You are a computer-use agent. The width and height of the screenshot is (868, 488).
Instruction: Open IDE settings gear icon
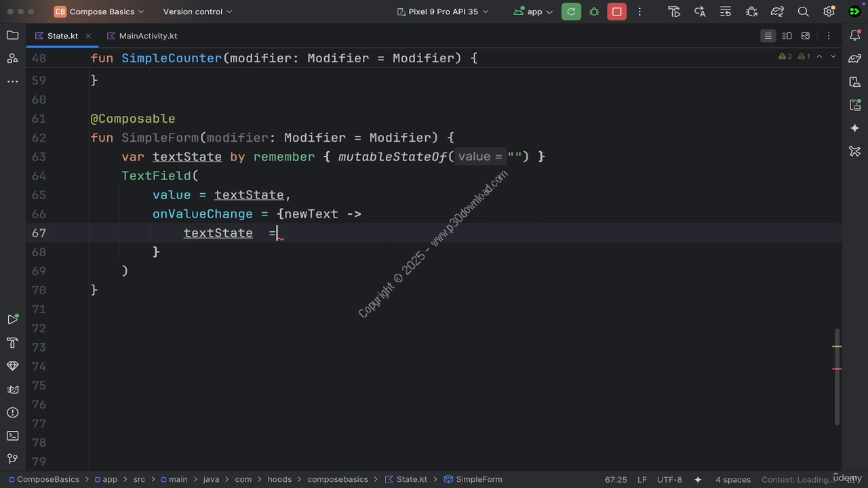coord(829,12)
